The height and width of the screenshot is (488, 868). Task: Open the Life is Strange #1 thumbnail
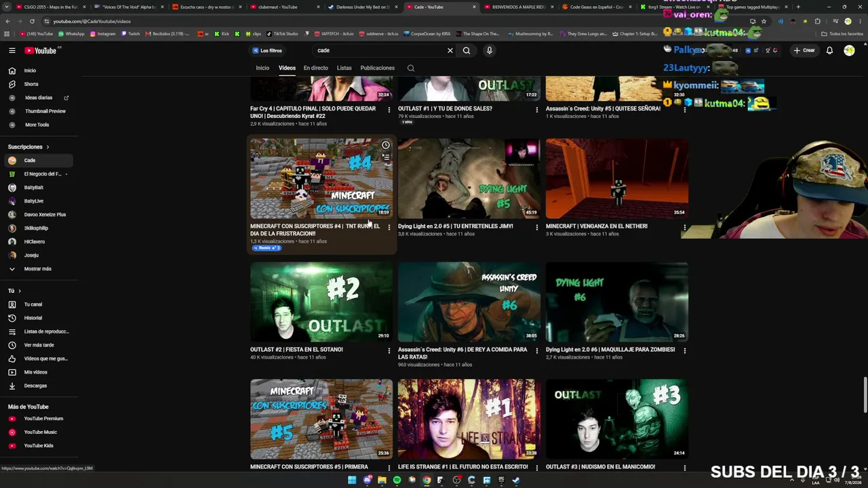(x=469, y=419)
